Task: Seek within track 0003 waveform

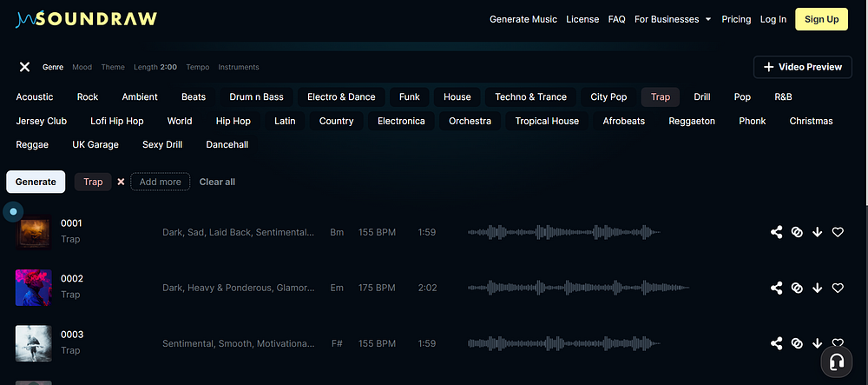Action: pyautogui.click(x=564, y=343)
